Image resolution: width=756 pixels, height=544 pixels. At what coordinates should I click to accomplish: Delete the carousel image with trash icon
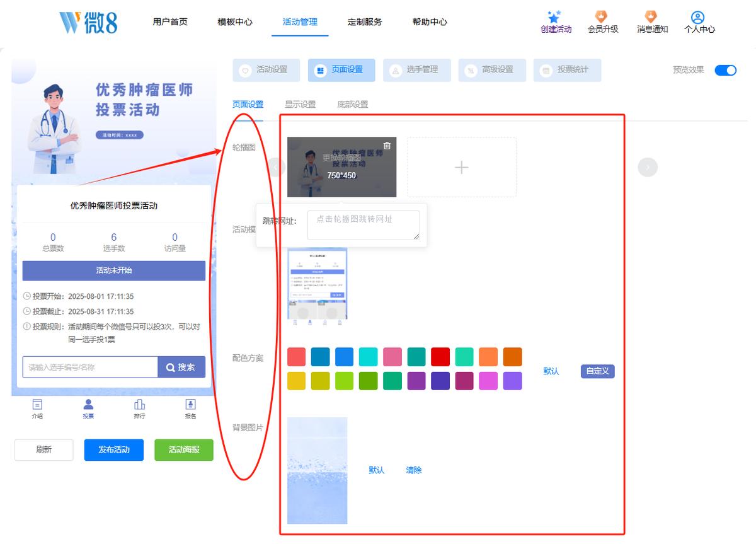click(387, 146)
